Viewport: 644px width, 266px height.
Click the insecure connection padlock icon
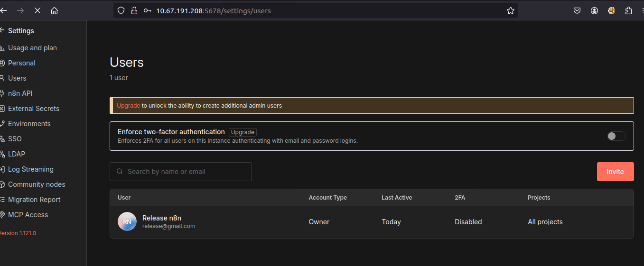134,10
